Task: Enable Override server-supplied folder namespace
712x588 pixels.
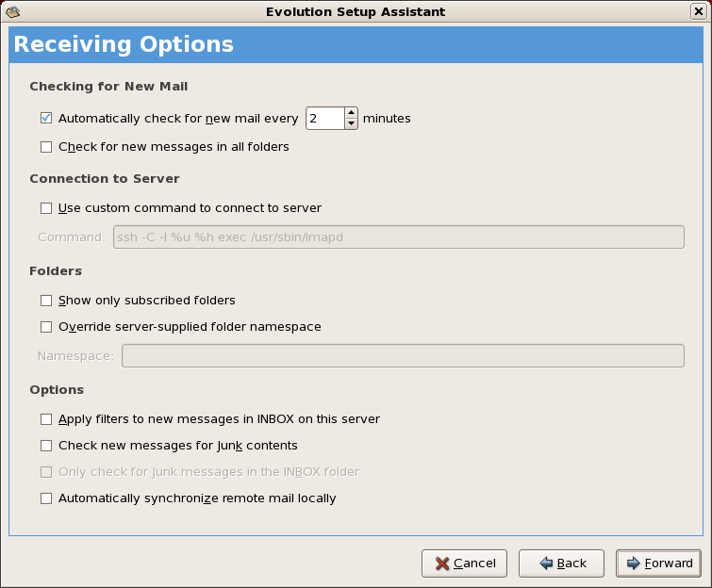Action: click(46, 327)
